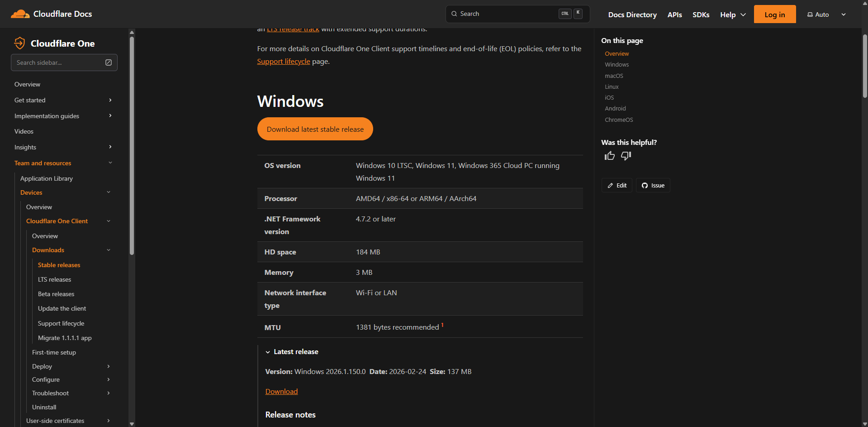Open the Help dropdown menu
Image resolution: width=868 pixels, height=427 pixels.
pyautogui.click(x=733, y=15)
